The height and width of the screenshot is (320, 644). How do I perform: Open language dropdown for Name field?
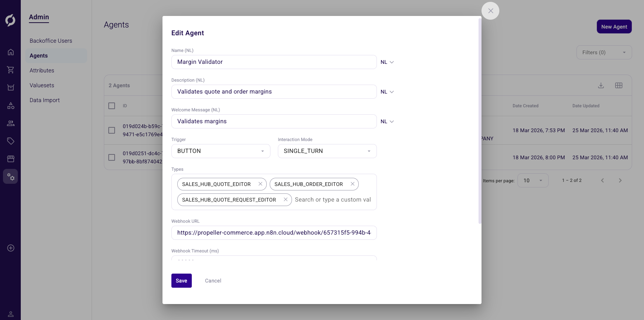click(x=387, y=62)
